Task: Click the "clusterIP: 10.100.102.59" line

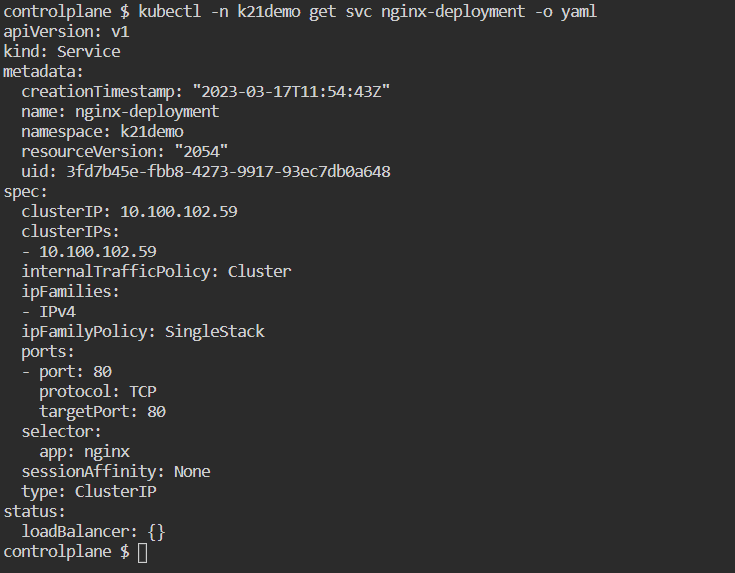Action: (x=129, y=211)
